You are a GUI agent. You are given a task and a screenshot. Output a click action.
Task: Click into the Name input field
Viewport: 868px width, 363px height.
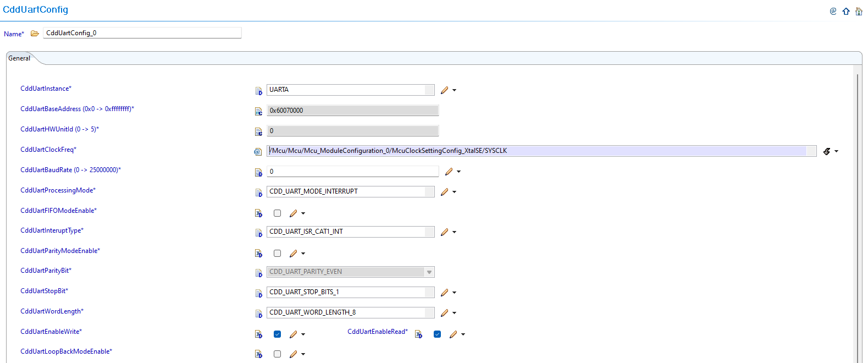[142, 33]
